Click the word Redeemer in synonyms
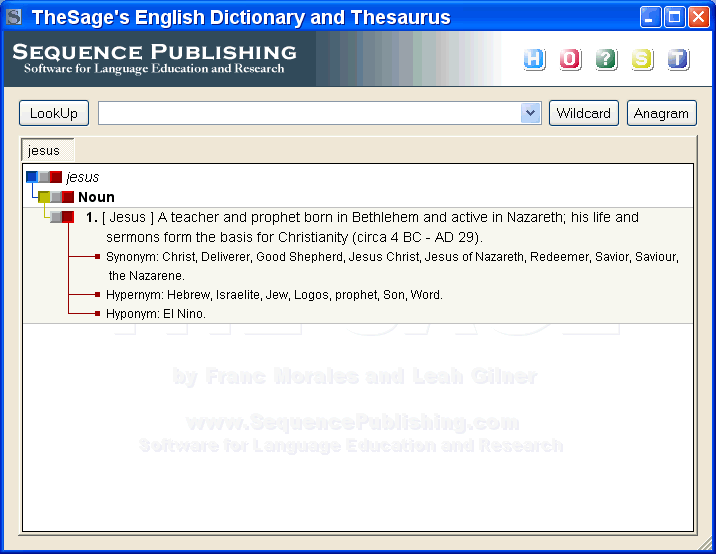716x554 pixels. coord(558,257)
